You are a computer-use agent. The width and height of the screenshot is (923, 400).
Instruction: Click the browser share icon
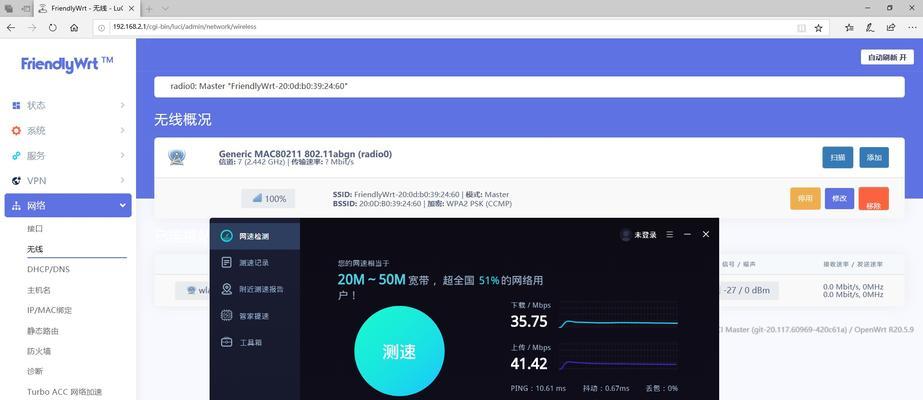pos(891,28)
